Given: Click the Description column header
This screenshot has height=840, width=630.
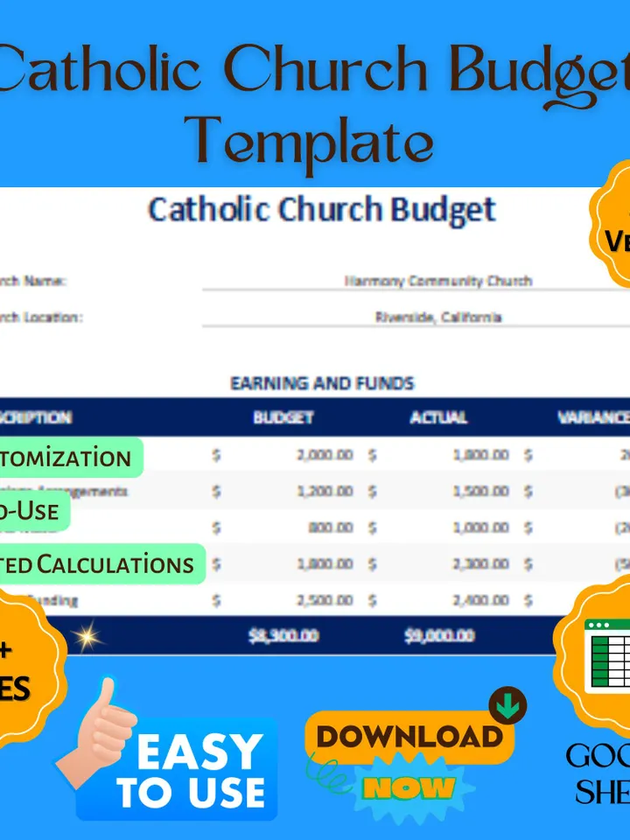Looking at the screenshot, I should (x=36, y=417).
